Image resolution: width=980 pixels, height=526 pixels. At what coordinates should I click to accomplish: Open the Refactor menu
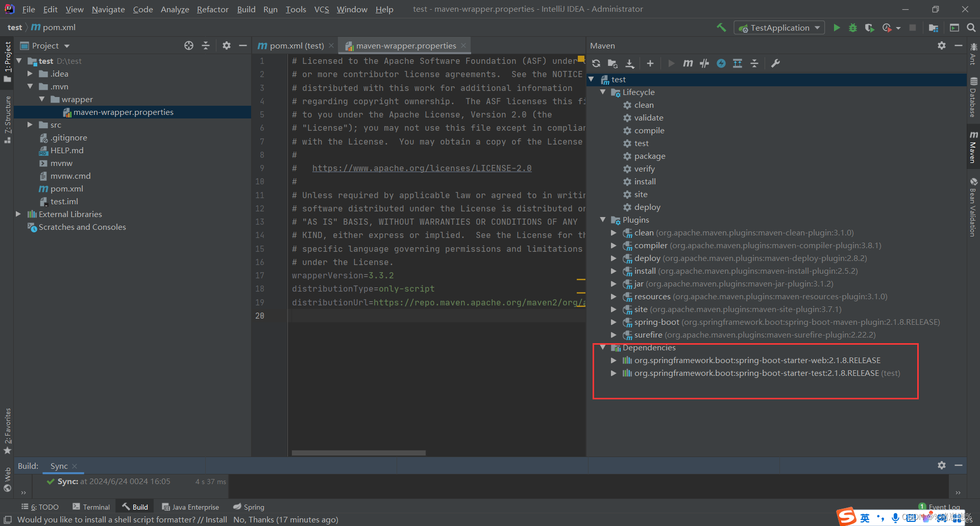(212, 9)
